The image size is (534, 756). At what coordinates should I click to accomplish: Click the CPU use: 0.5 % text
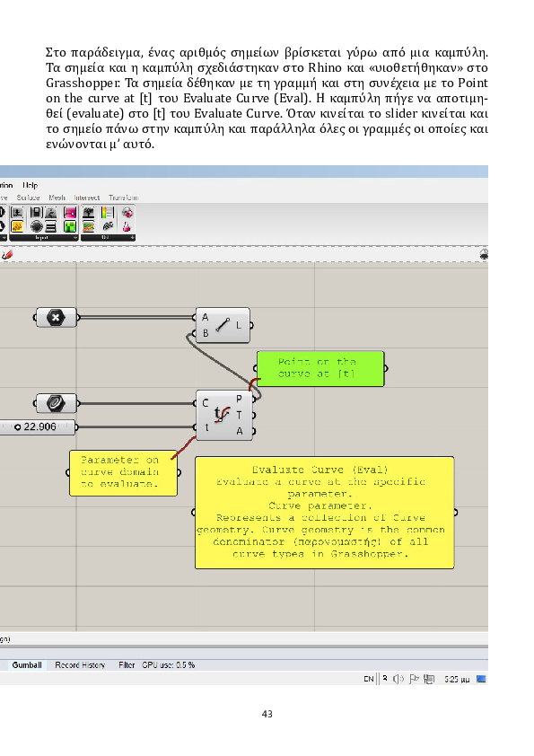168,665
